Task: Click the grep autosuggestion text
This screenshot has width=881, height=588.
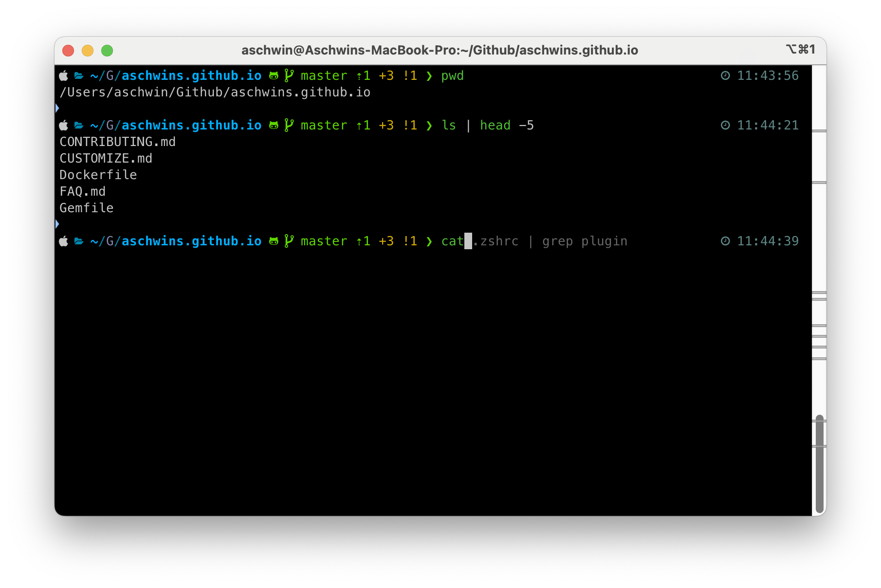Action: (x=557, y=242)
